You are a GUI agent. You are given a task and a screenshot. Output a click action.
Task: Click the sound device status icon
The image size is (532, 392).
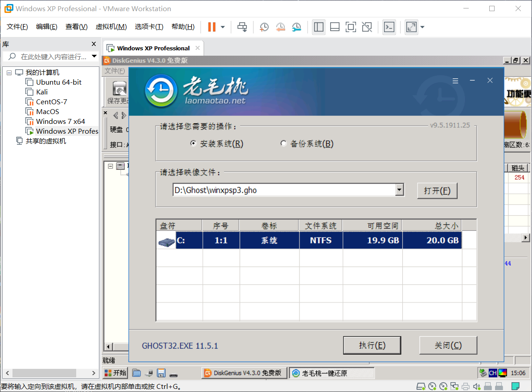(476, 386)
